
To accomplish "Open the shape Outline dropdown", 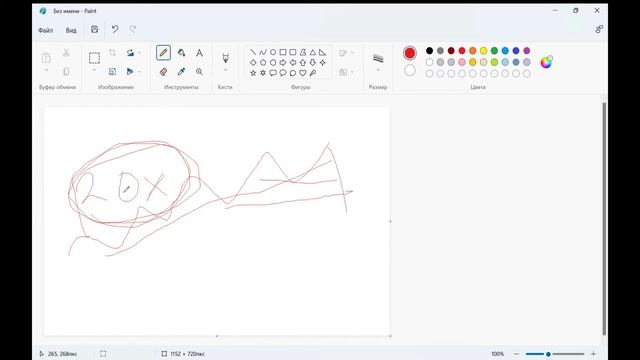I will click(x=352, y=53).
